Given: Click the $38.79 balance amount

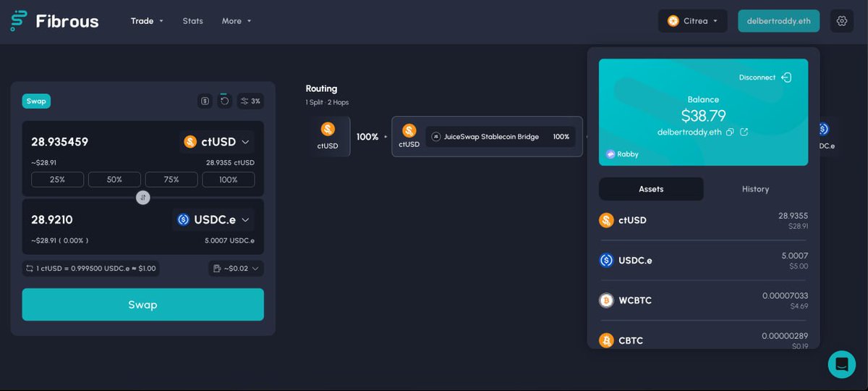Looking at the screenshot, I should (x=703, y=116).
